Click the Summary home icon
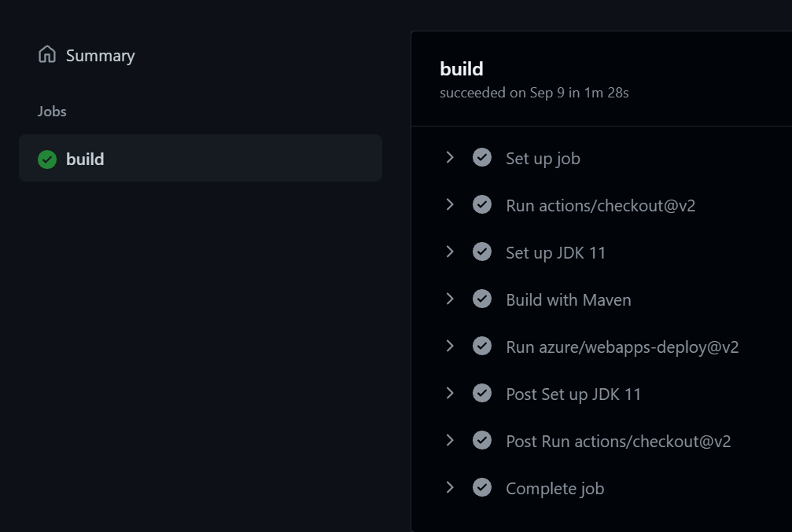The width and height of the screenshot is (792, 532). pos(47,54)
